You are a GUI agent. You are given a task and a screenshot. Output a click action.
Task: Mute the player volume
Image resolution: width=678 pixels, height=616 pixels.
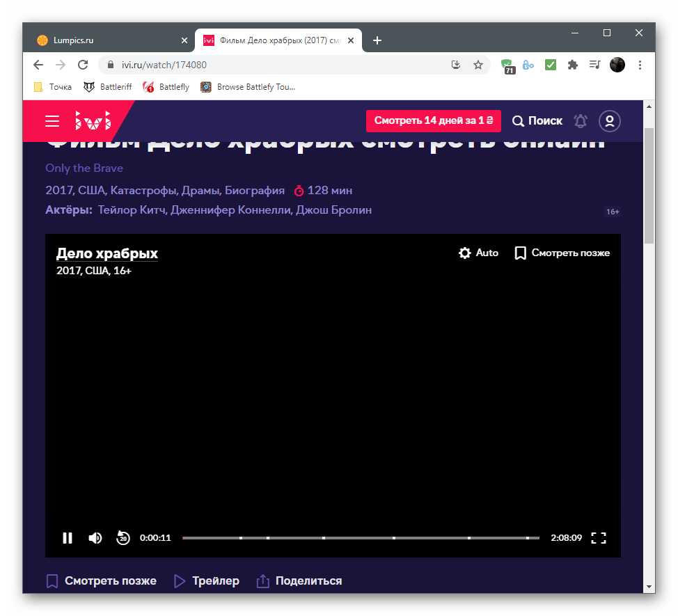[x=95, y=538]
